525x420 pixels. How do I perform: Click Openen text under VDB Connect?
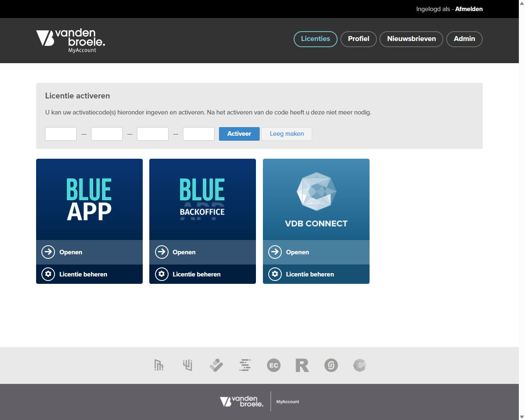tap(297, 252)
